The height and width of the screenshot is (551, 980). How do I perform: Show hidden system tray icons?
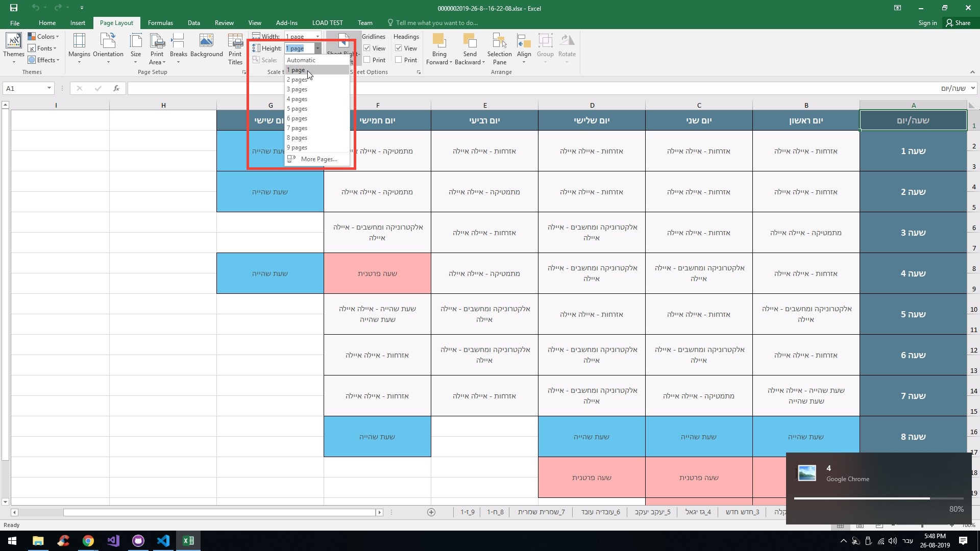tap(843, 541)
